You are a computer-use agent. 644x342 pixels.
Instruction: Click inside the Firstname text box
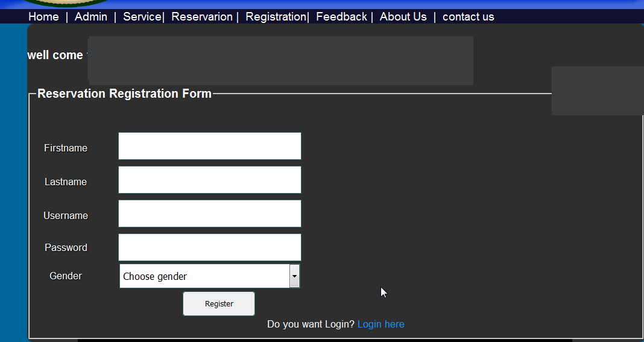[209, 146]
